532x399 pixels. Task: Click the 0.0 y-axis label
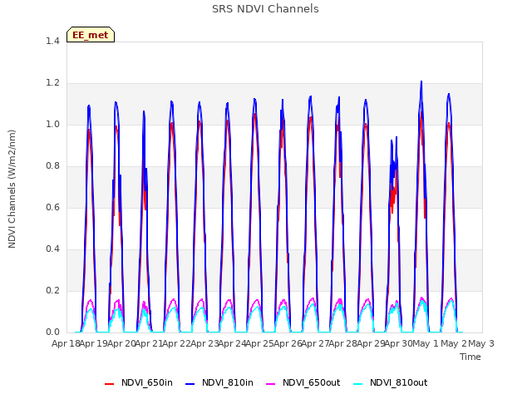[52, 332]
